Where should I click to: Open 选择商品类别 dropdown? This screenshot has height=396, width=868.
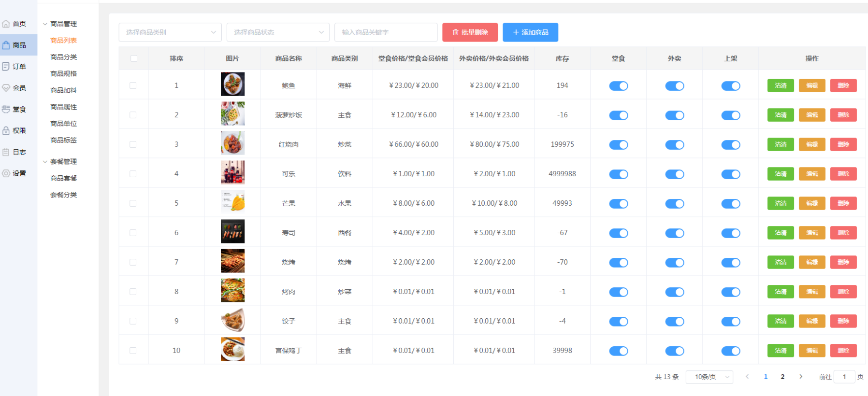tap(170, 32)
